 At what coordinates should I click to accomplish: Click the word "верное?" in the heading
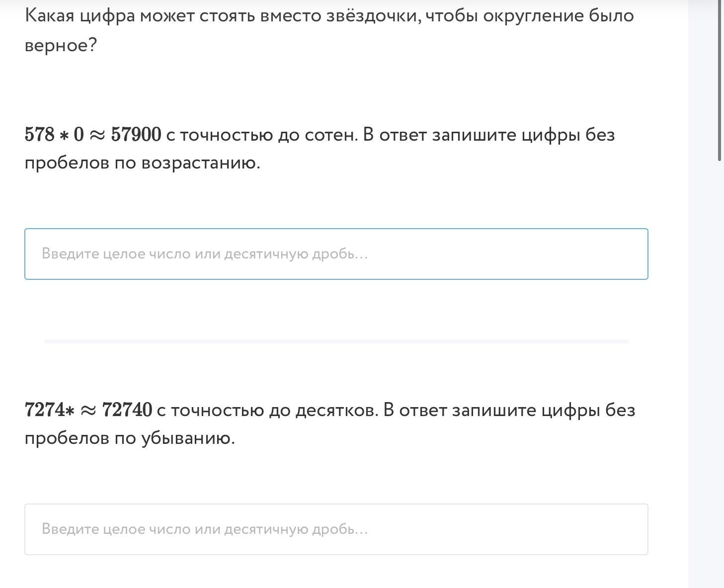point(61,46)
